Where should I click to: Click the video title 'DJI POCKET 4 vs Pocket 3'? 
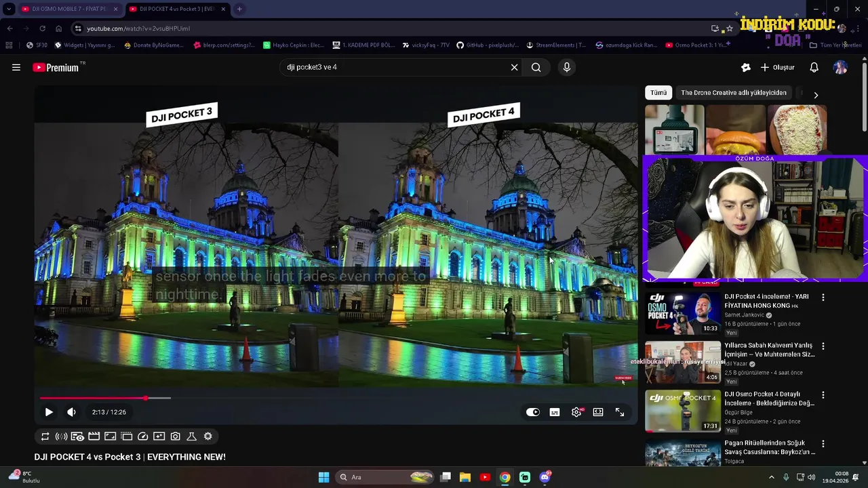click(130, 457)
